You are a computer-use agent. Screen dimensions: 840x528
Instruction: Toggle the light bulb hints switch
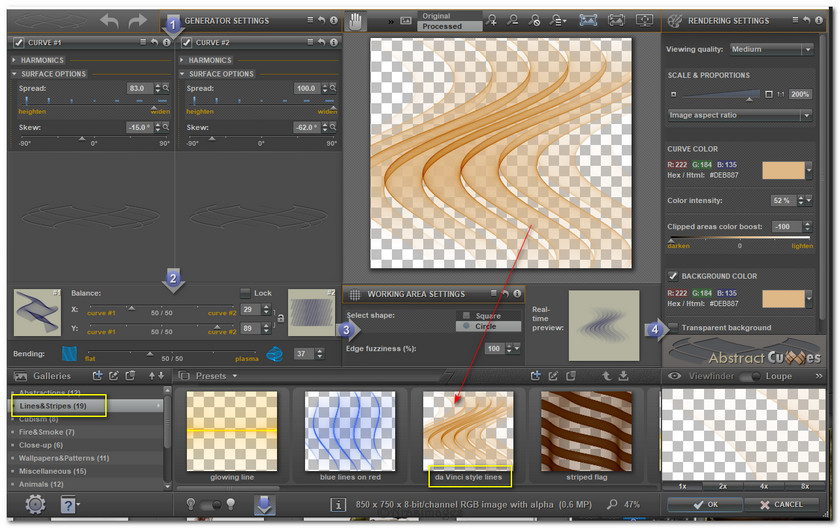click(x=211, y=504)
